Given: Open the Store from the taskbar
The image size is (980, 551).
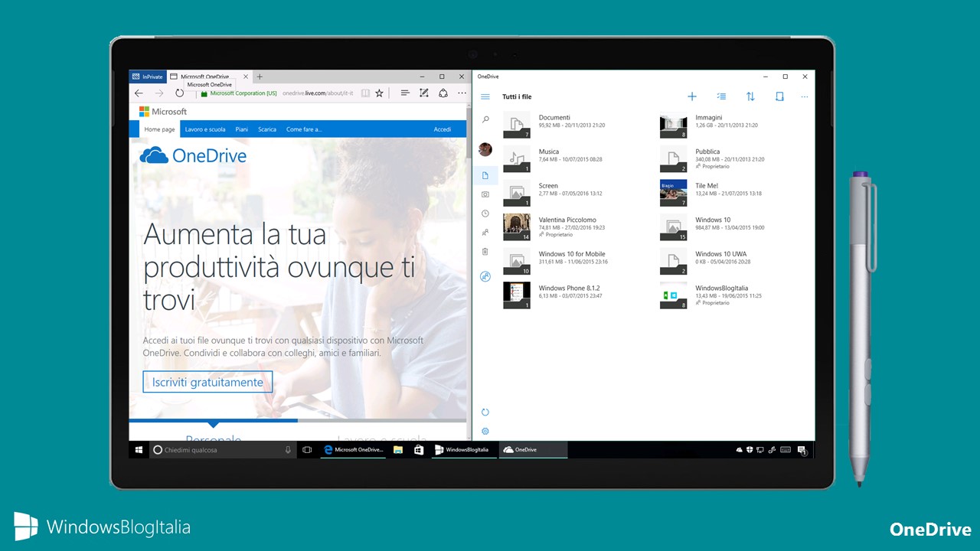Looking at the screenshot, I should click(x=419, y=450).
